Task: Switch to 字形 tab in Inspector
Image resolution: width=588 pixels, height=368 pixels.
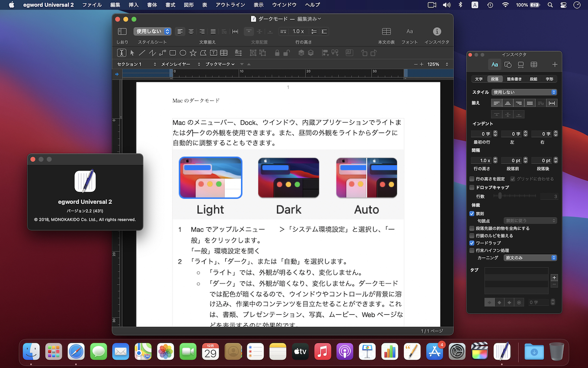Action: 550,79
